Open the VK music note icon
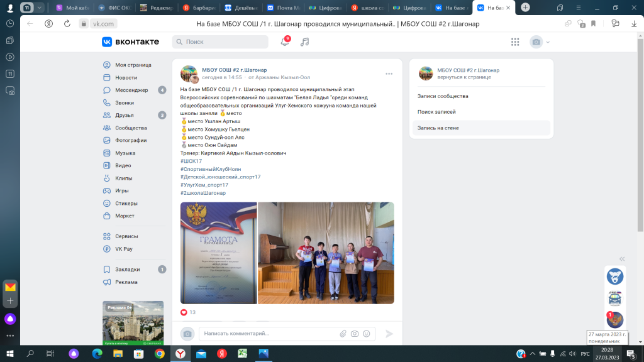The image size is (644, 362). click(305, 42)
